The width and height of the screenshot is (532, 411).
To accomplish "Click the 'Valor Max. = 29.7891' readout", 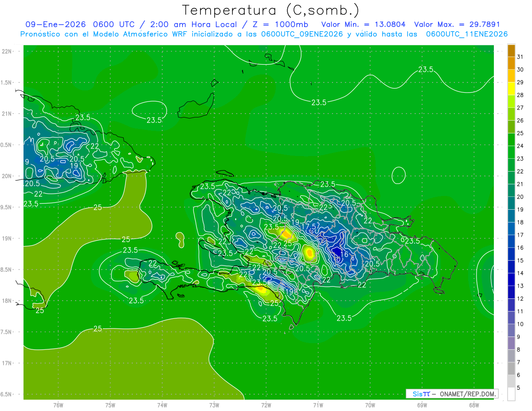I will tap(457, 24).
